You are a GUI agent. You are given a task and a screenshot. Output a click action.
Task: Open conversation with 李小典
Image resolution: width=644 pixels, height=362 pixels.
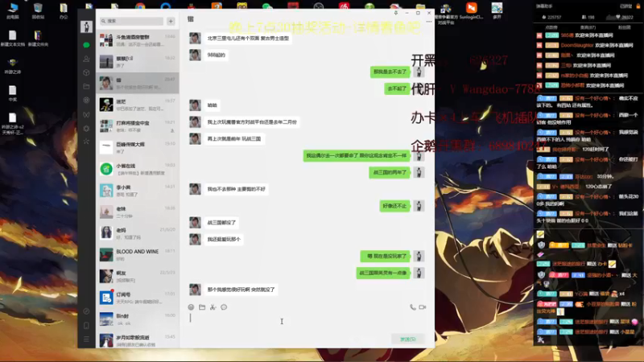coord(137,191)
